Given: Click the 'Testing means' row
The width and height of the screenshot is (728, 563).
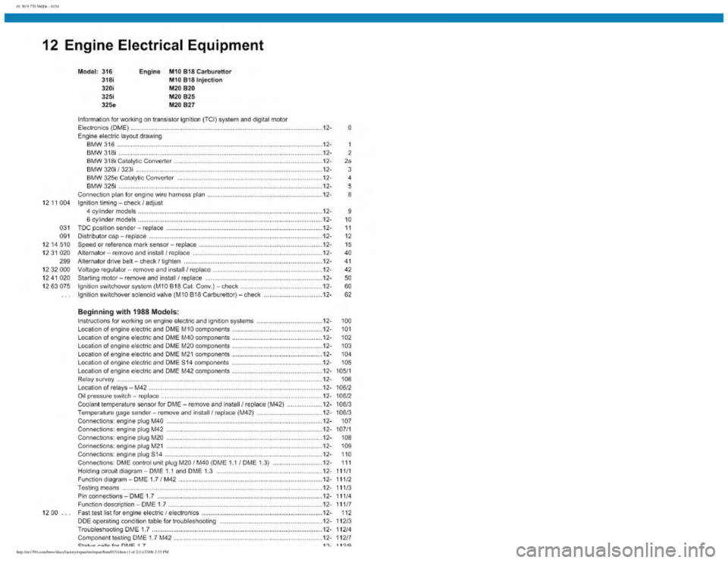Looking at the screenshot, I should pyautogui.click(x=215, y=488).
